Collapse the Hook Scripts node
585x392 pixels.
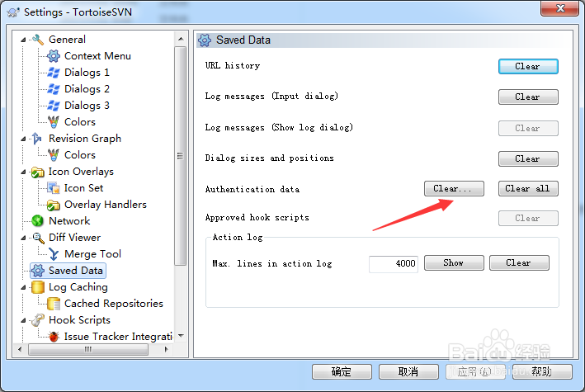[23, 320]
